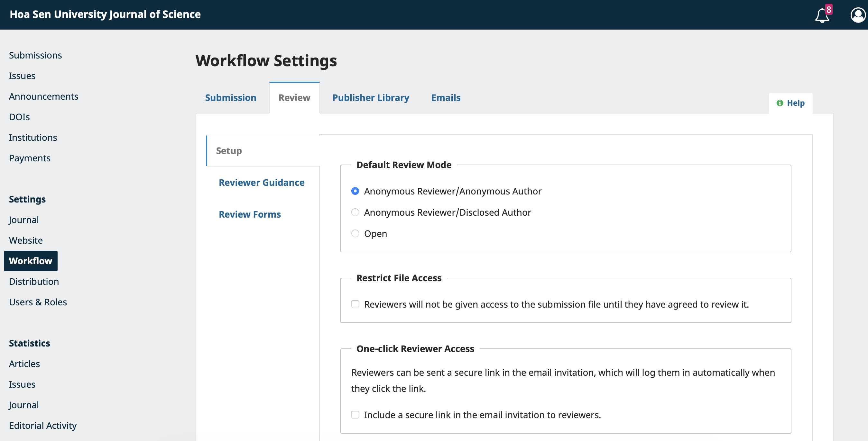Open DOIs from the sidebar
Screen dimensions: 868x441
19,117
